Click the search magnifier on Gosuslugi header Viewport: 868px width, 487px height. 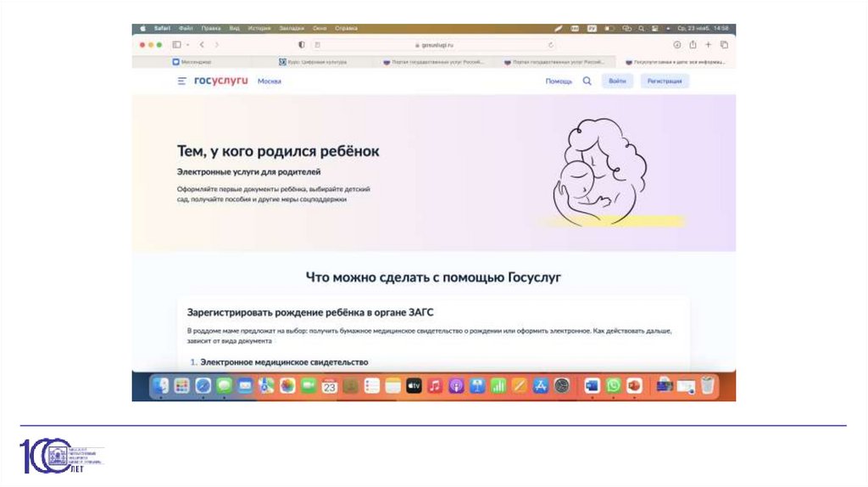click(587, 81)
